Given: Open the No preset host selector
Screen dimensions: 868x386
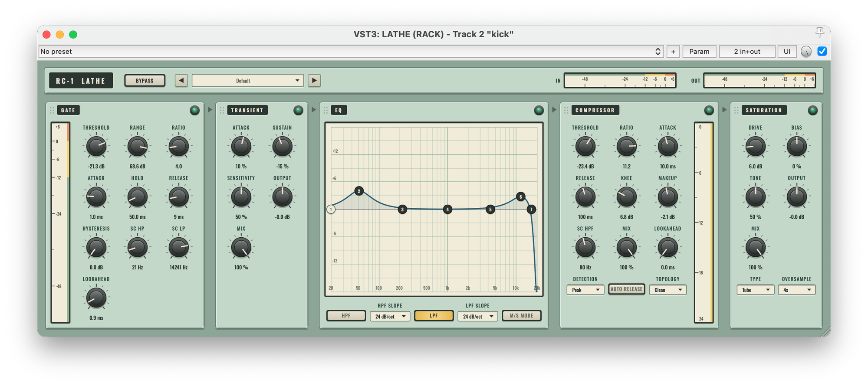Looking at the screenshot, I should pos(351,52).
